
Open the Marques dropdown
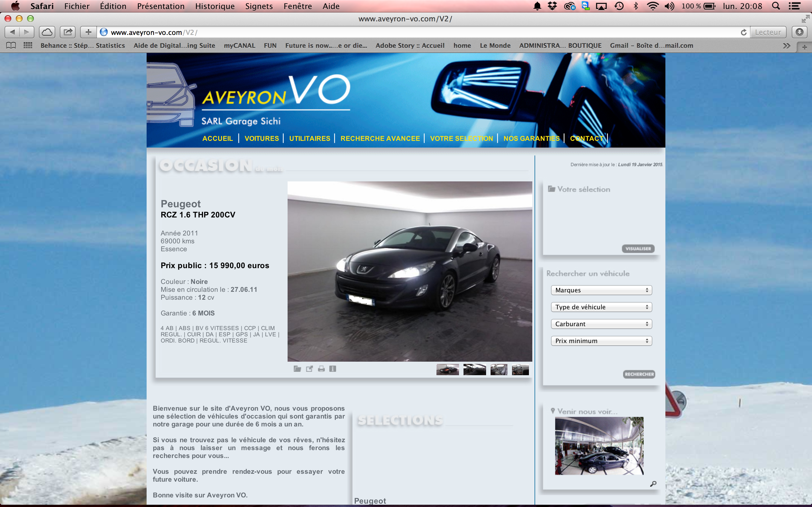click(601, 290)
